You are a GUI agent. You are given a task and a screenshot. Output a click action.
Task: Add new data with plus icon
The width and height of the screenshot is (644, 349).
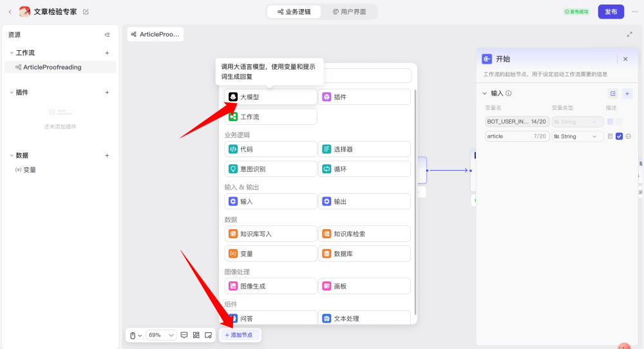tap(107, 155)
